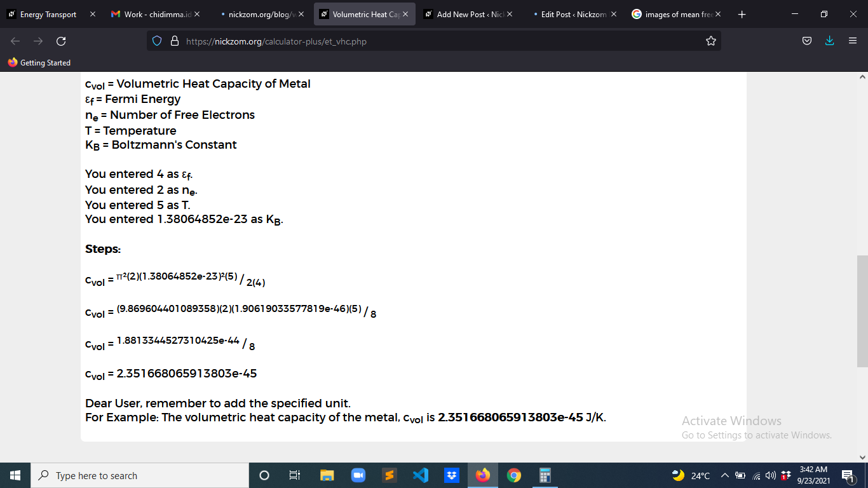Open Dropbox from the taskbar

point(452,475)
